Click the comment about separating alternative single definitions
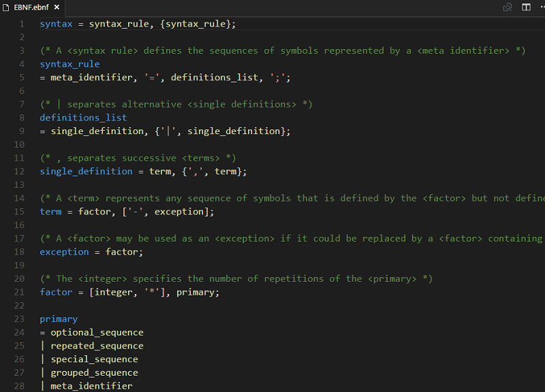Viewport: 545px width, 392px height. pos(176,105)
